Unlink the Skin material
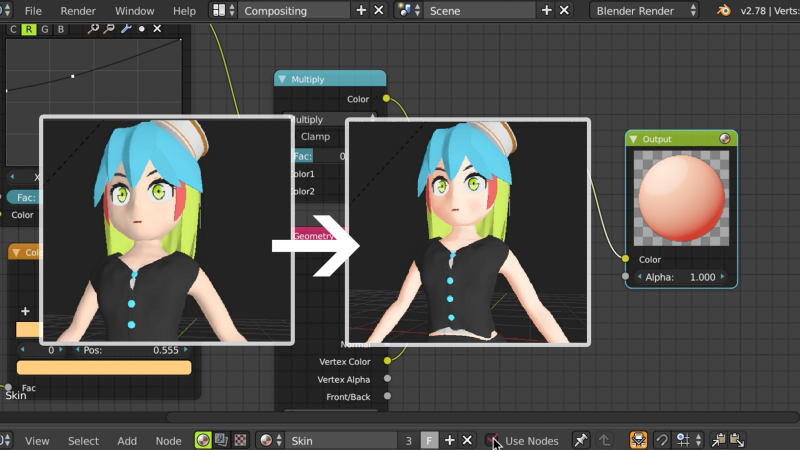Image resolution: width=800 pixels, height=450 pixels. [x=467, y=440]
